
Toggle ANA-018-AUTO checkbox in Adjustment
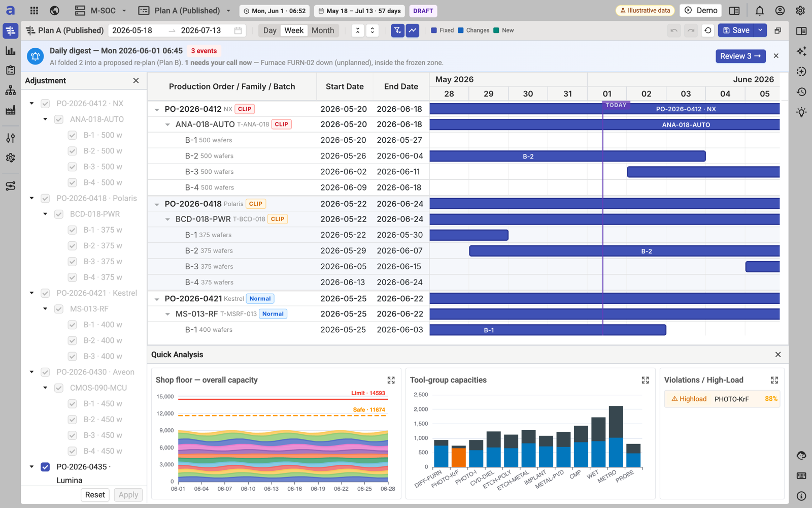[59, 119]
